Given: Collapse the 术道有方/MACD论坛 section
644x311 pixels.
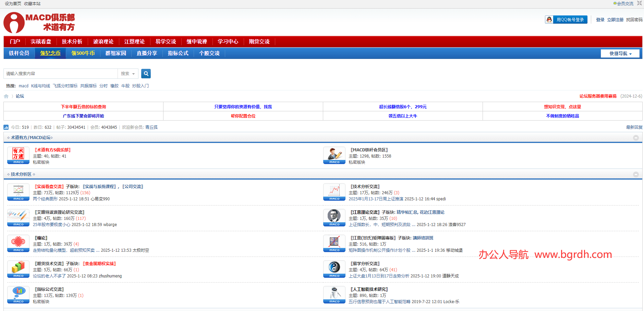Looking at the screenshot, I should coord(636,138).
